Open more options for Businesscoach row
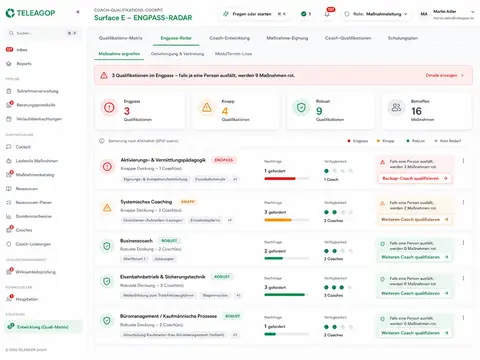The image size is (480, 360). [463, 243]
